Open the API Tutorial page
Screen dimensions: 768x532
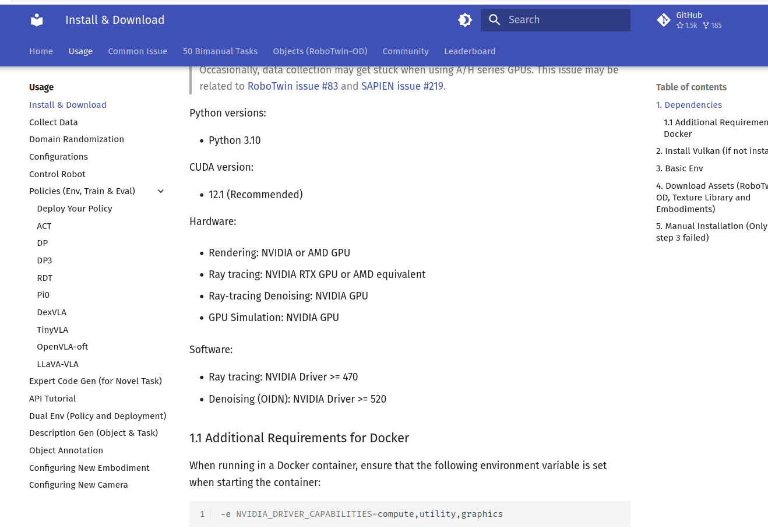52,399
